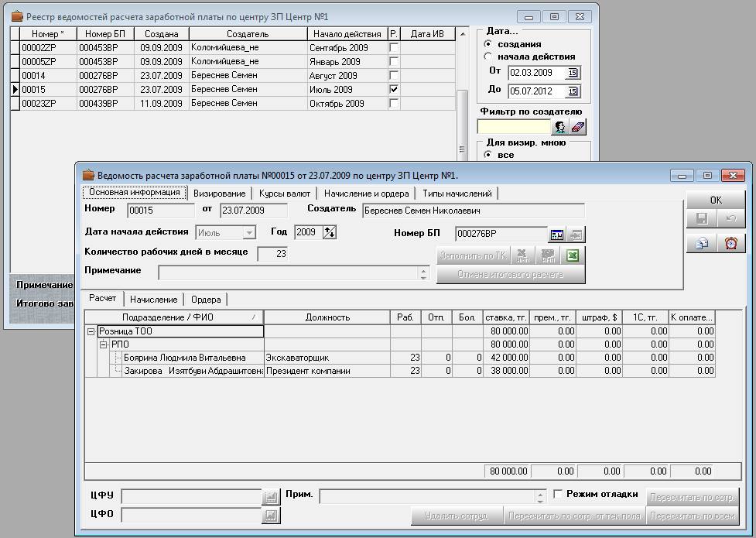Click the briefcase icon in Реестр window title
Viewport: 756px width, 538px height.
[x=17, y=16]
